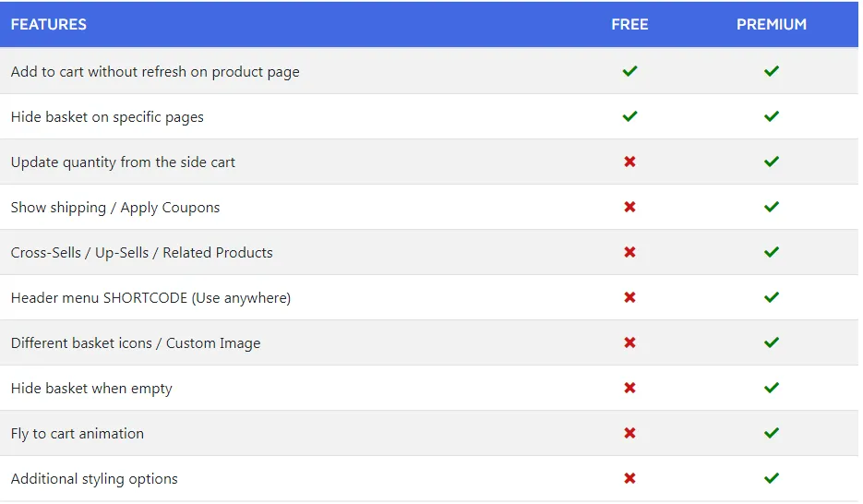
Task: Click the Premium checkmark for Hide basket on specific pages
Action: [772, 116]
